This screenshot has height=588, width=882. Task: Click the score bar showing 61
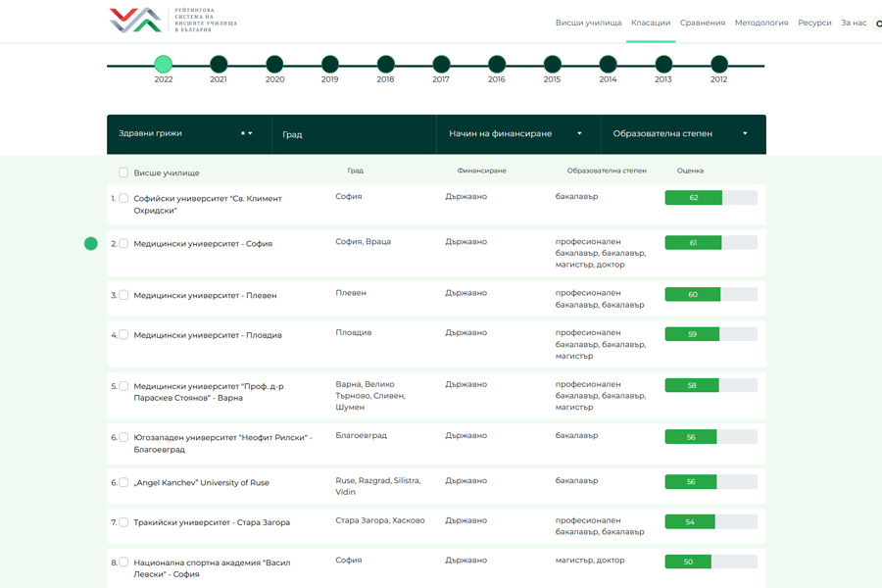tap(711, 242)
